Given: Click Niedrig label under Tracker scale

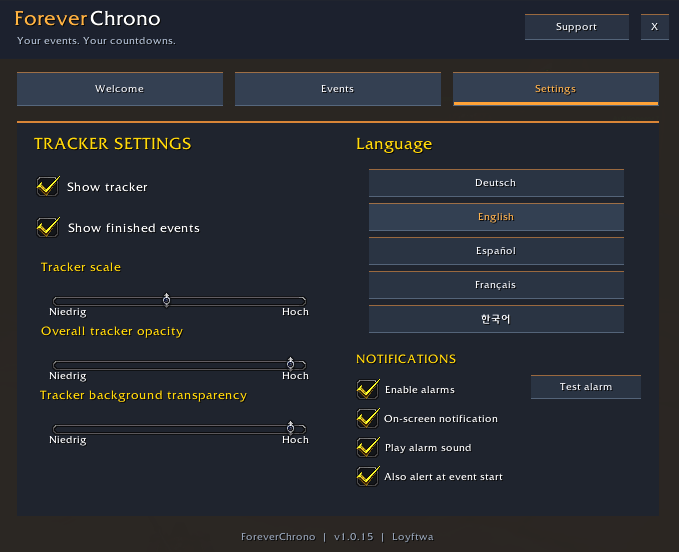Looking at the screenshot, I should pyautogui.click(x=68, y=312).
